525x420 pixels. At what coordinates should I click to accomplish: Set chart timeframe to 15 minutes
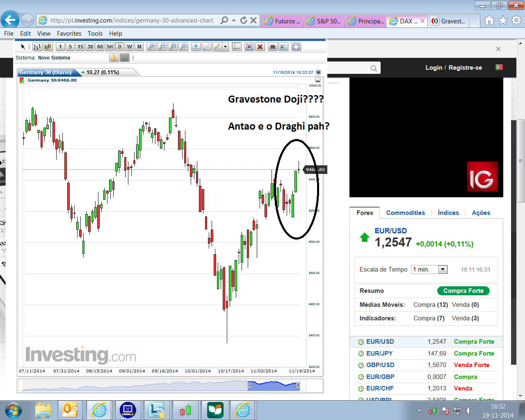(80, 47)
